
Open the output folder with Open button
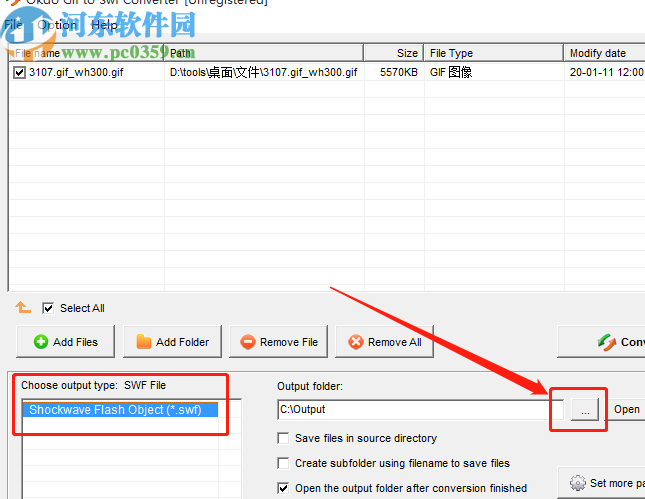[626, 410]
